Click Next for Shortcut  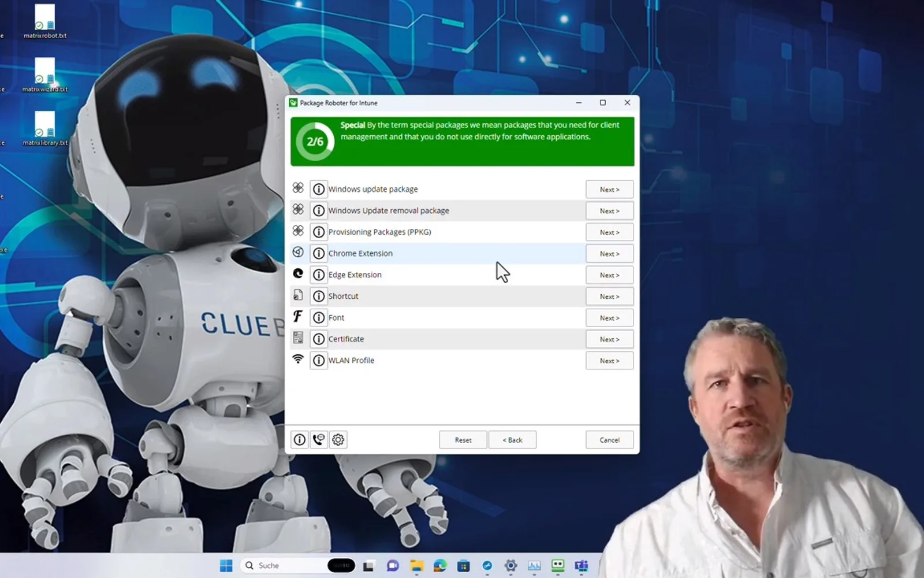tap(609, 297)
